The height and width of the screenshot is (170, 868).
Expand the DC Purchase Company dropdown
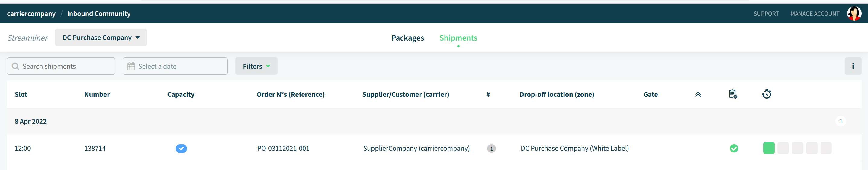[101, 38]
